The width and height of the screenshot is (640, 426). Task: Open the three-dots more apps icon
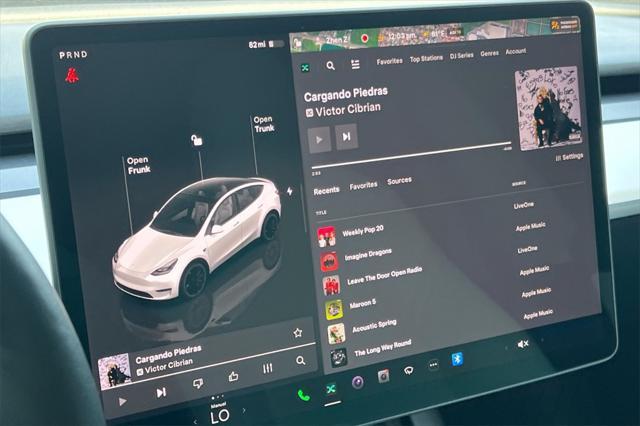(433, 365)
